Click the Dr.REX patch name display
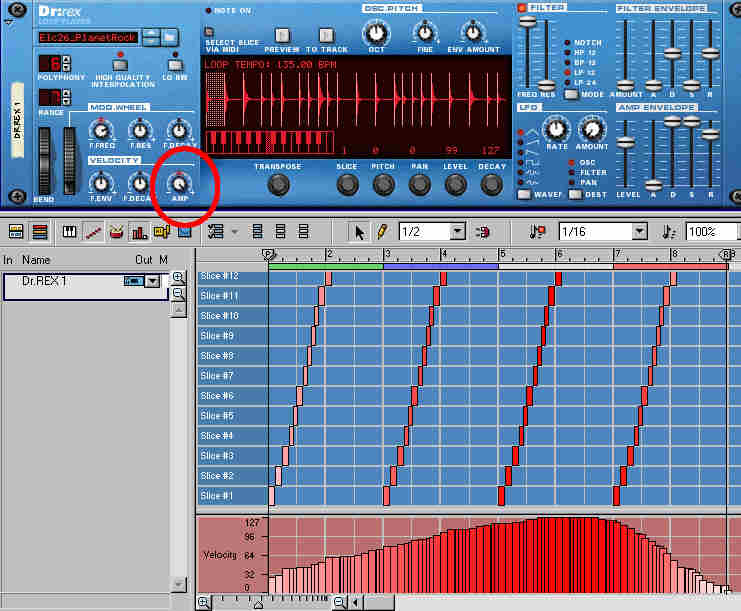Screen dimensions: 741x611 coord(88,37)
